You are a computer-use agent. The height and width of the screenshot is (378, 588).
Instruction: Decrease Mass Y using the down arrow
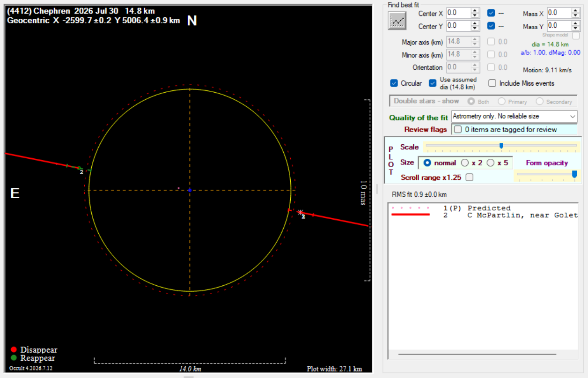576,28
